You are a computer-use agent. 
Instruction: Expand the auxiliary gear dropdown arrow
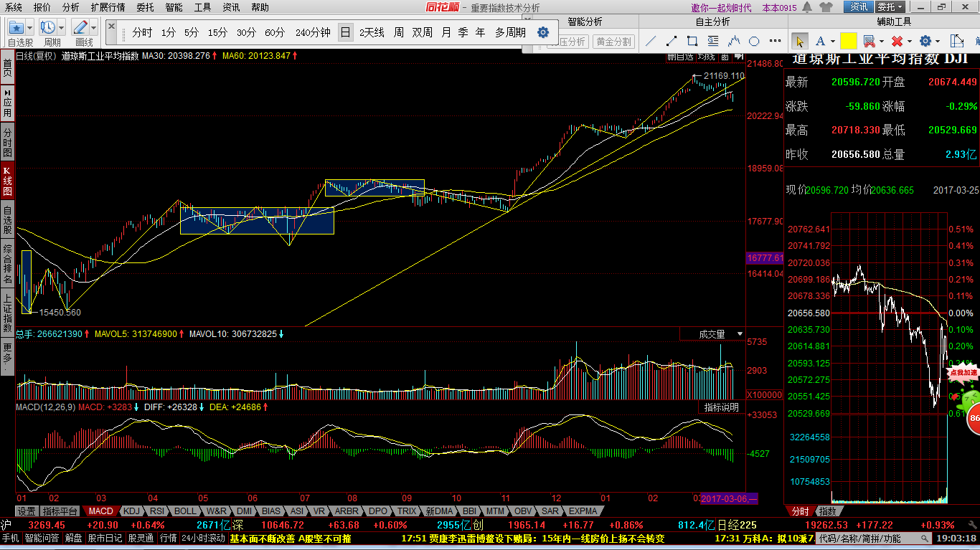pyautogui.click(x=938, y=42)
